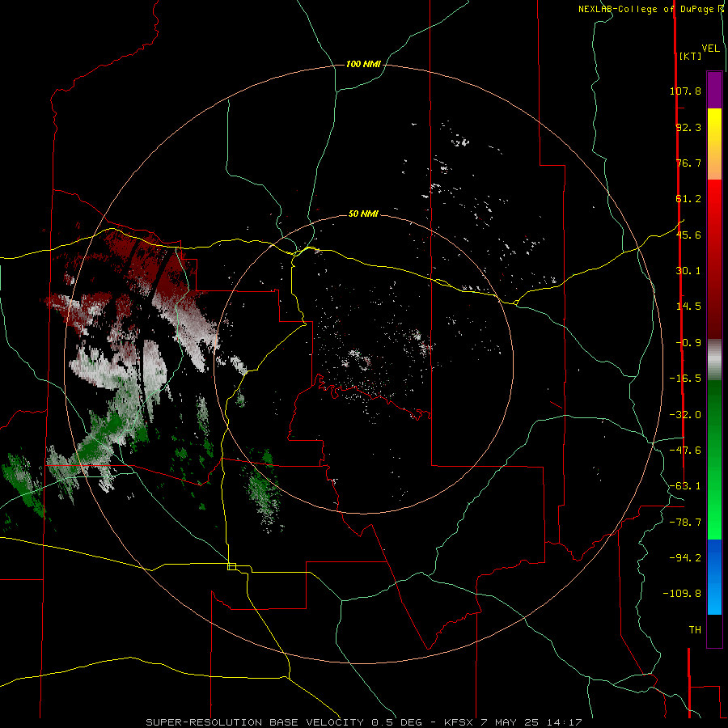Viewport: 728px width, 728px height.
Task: Click the 61.2 legend value
Action: point(688,199)
